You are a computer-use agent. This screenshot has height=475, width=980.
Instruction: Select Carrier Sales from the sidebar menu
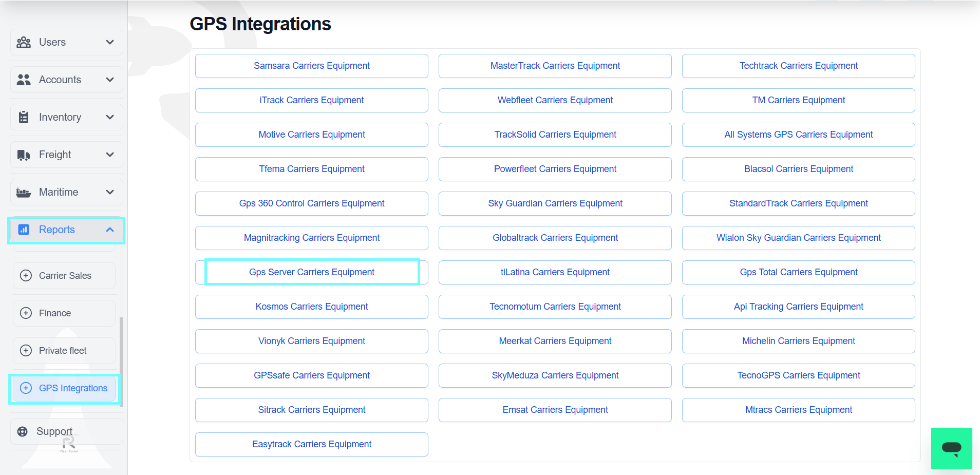pos(65,276)
